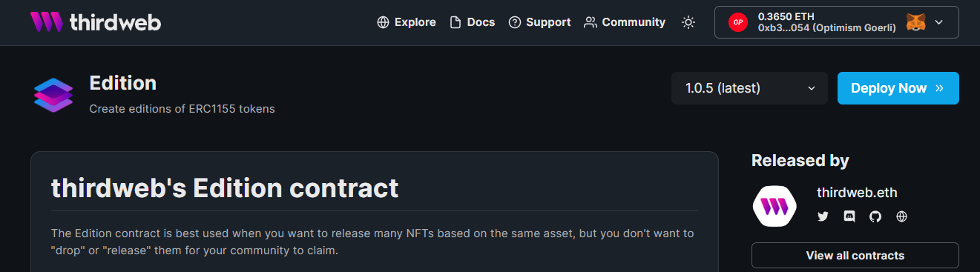
Task: Open thirdweb Twitter profile icon
Action: coord(823,216)
